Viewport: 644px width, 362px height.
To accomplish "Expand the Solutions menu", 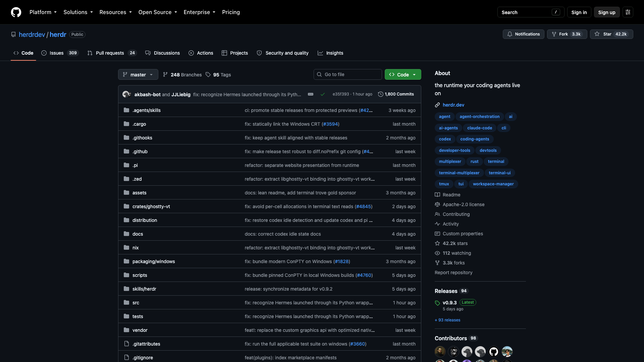I will tap(78, 12).
